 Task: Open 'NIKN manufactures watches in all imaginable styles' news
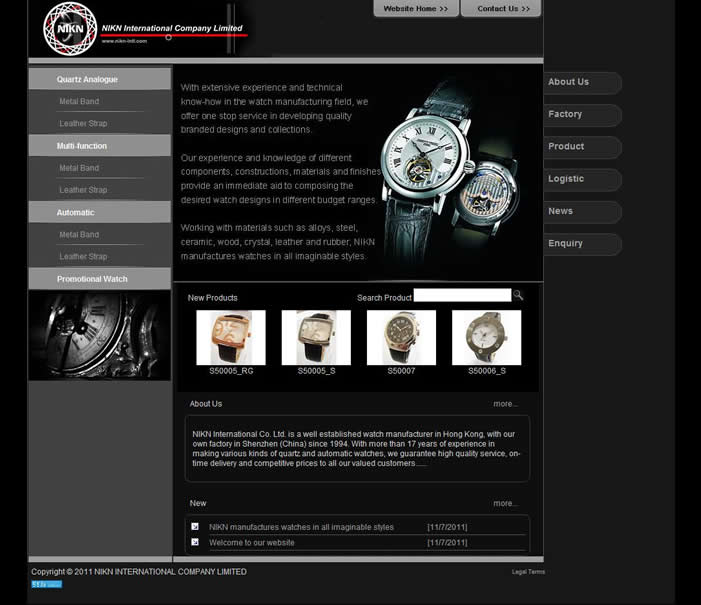coord(301,527)
